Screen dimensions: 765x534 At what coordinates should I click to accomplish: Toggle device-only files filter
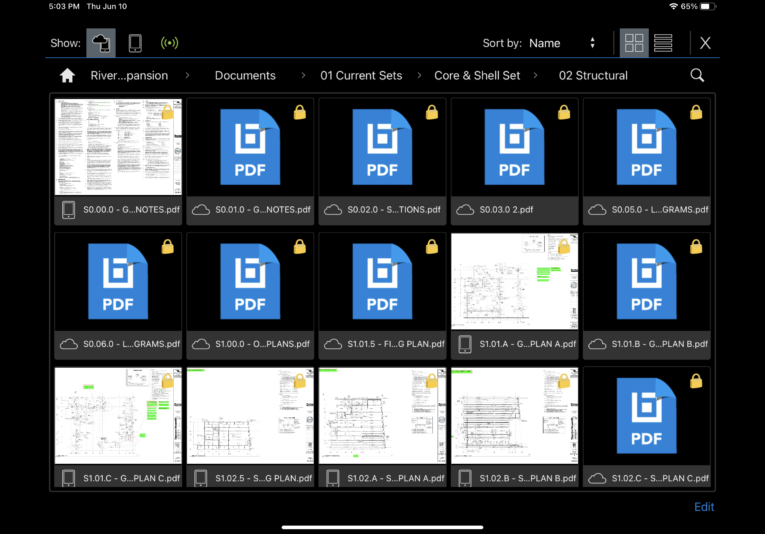click(x=135, y=43)
